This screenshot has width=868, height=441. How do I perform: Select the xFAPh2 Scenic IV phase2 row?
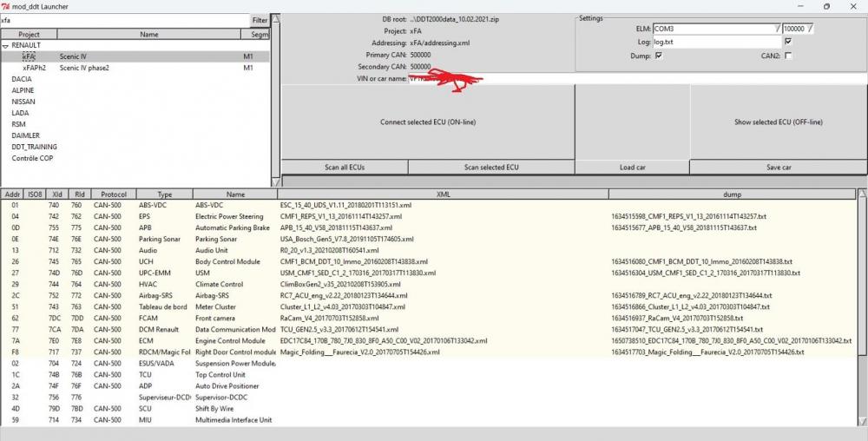click(x=135, y=68)
